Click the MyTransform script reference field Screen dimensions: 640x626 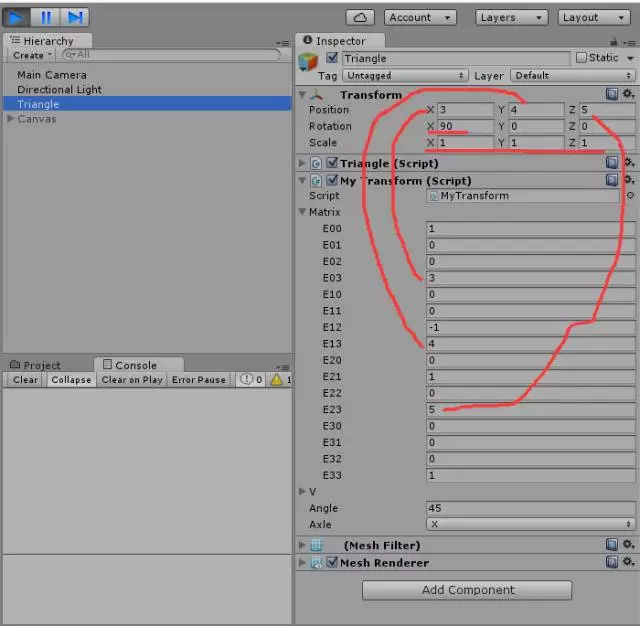[x=523, y=196]
